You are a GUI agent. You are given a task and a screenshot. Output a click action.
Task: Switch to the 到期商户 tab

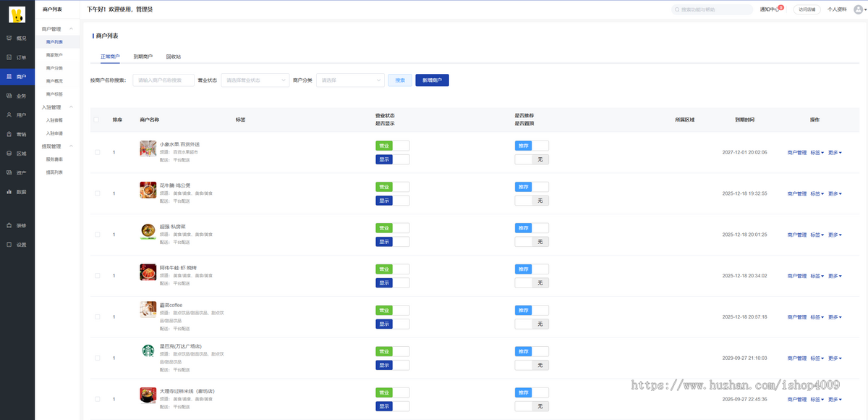pos(143,56)
